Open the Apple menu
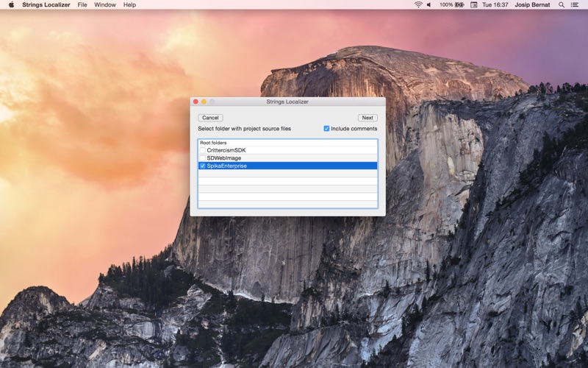Screen dimensions: 588x368 [x=11, y=5]
